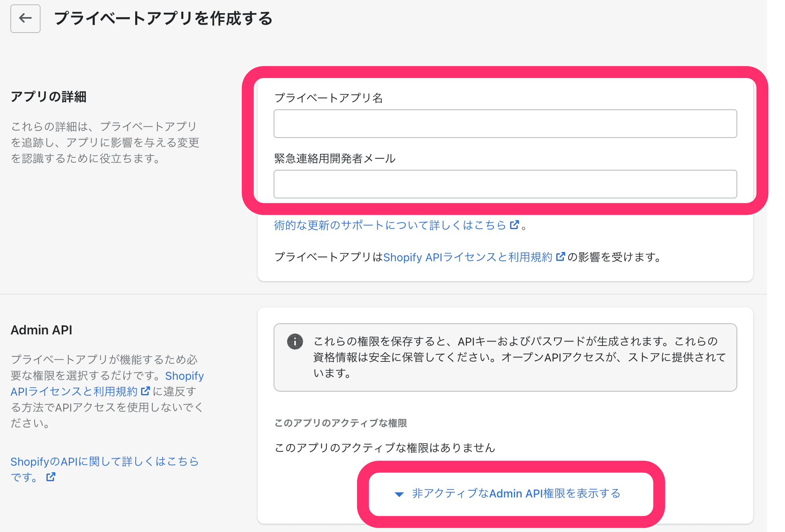
Task: Click the プライベートアプリ名 field label
Action: 328,98
